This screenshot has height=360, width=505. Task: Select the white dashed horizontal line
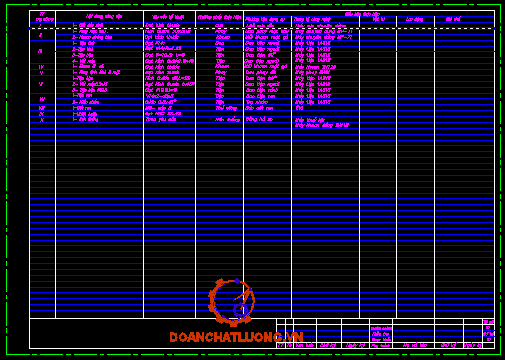[262, 29]
